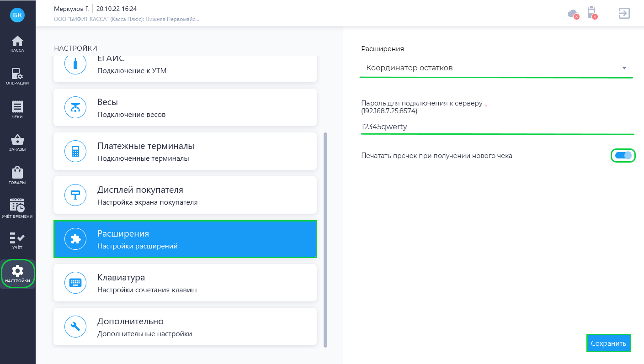Click the server address 192.168.7.25:8574 label
Image resolution: width=644 pixels, height=364 pixels.
pyautogui.click(x=389, y=111)
